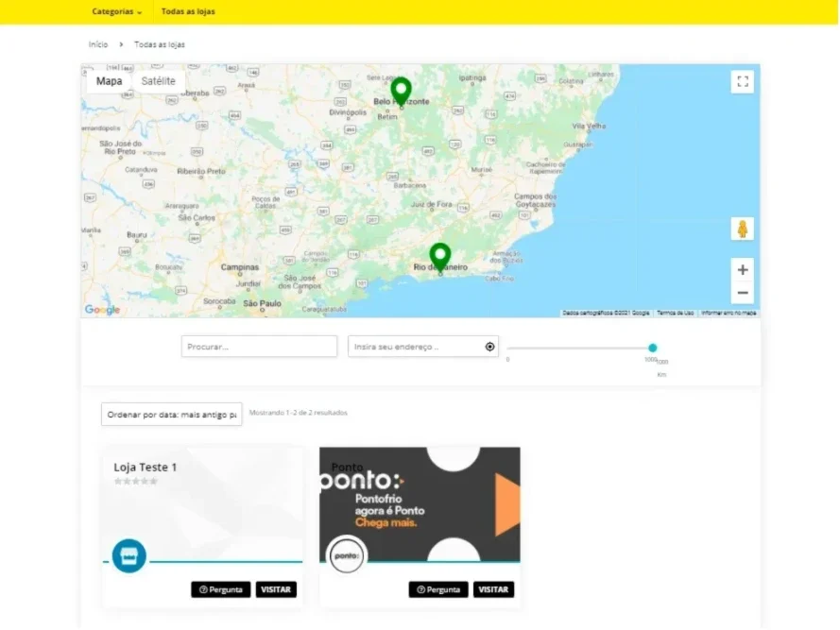840x630 pixels.
Task: Click the Procurar search field
Action: 259,347
